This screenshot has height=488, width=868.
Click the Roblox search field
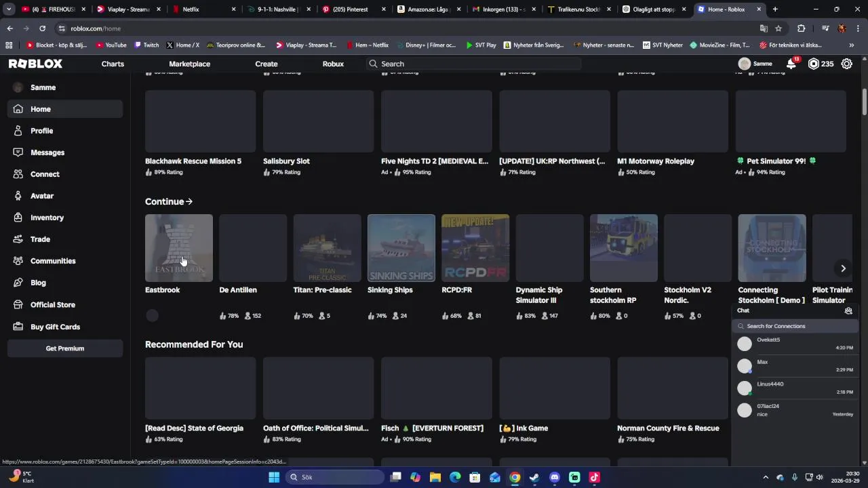click(x=474, y=64)
